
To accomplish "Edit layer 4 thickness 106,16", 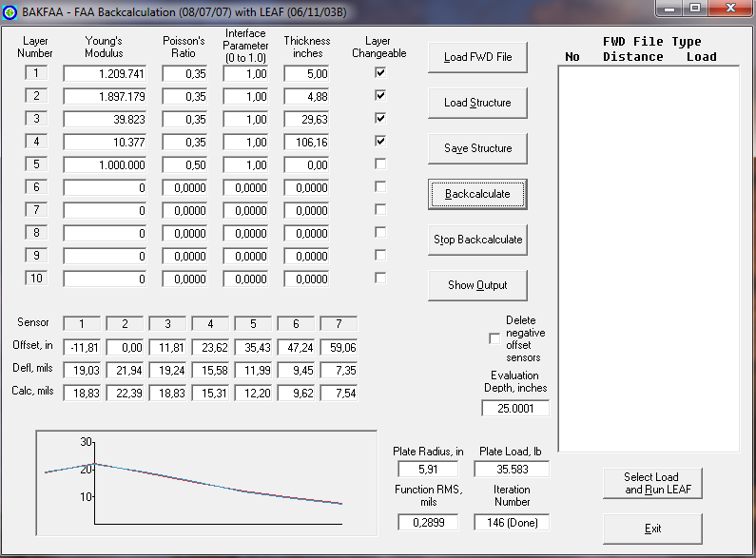I will [306, 143].
